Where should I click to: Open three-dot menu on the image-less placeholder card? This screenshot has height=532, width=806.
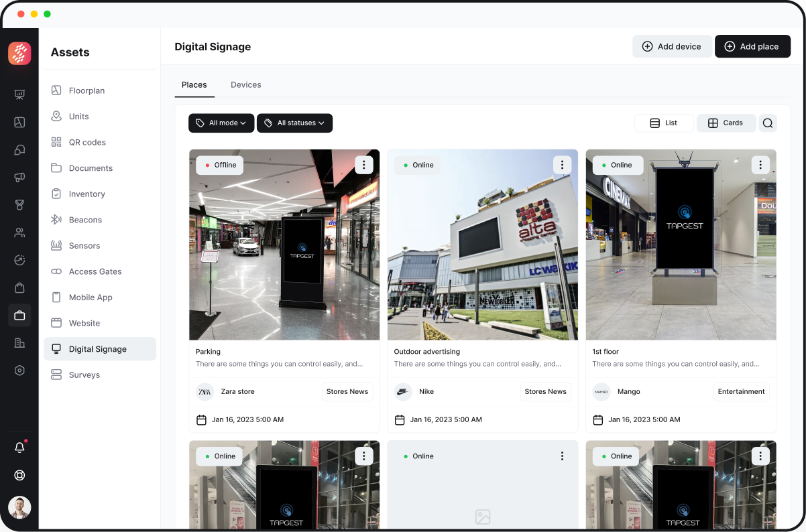pyautogui.click(x=562, y=456)
